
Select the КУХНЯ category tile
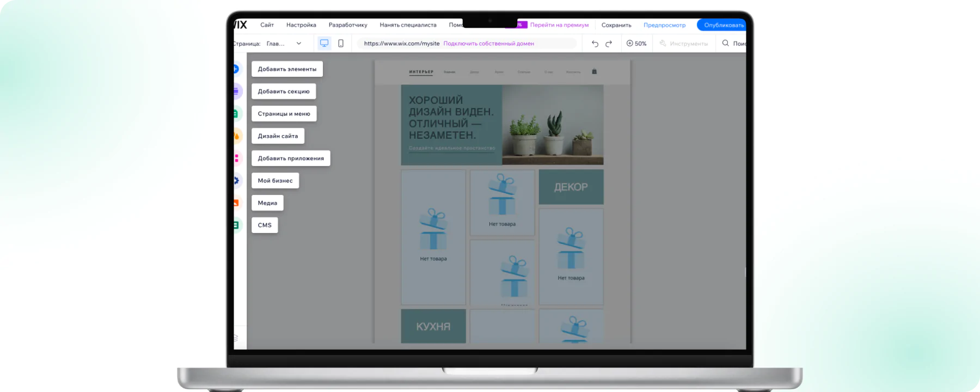click(x=433, y=326)
